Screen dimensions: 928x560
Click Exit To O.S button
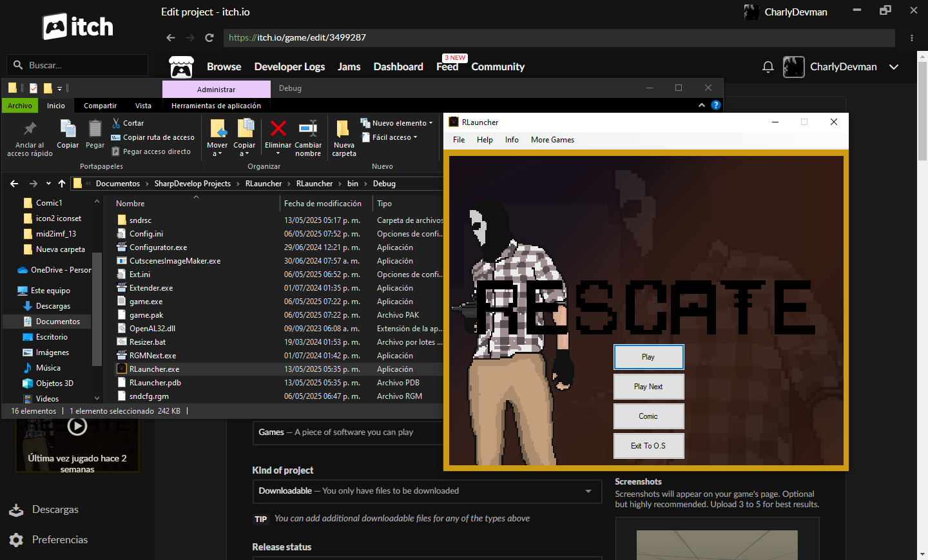pos(648,446)
